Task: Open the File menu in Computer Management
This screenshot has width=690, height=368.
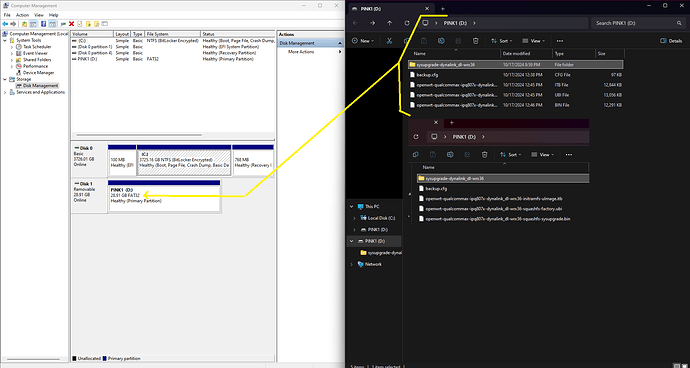Action: 7,15
